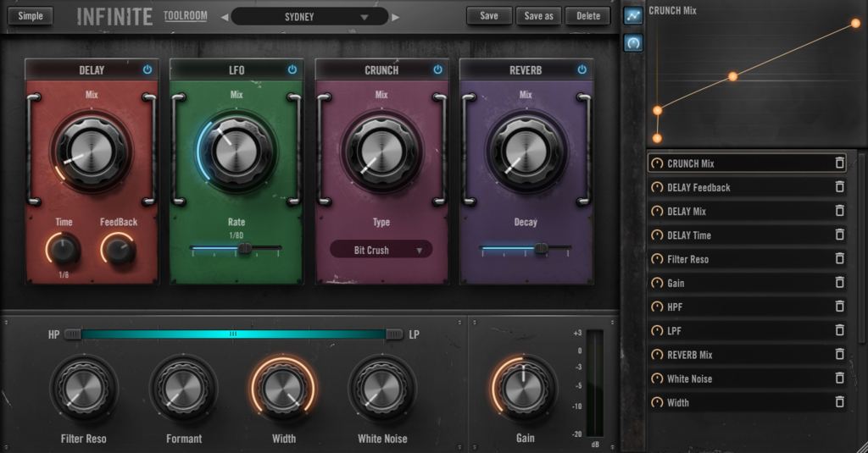Image resolution: width=868 pixels, height=453 pixels.
Task: Go to the next preset arrow
Action: coord(395,17)
